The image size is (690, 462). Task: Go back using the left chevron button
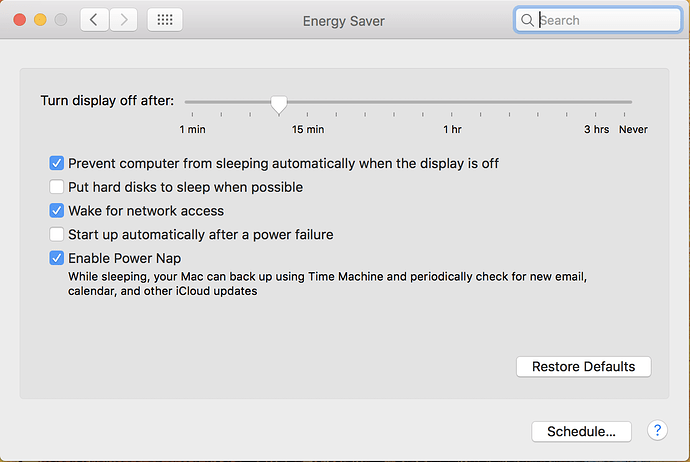click(94, 20)
